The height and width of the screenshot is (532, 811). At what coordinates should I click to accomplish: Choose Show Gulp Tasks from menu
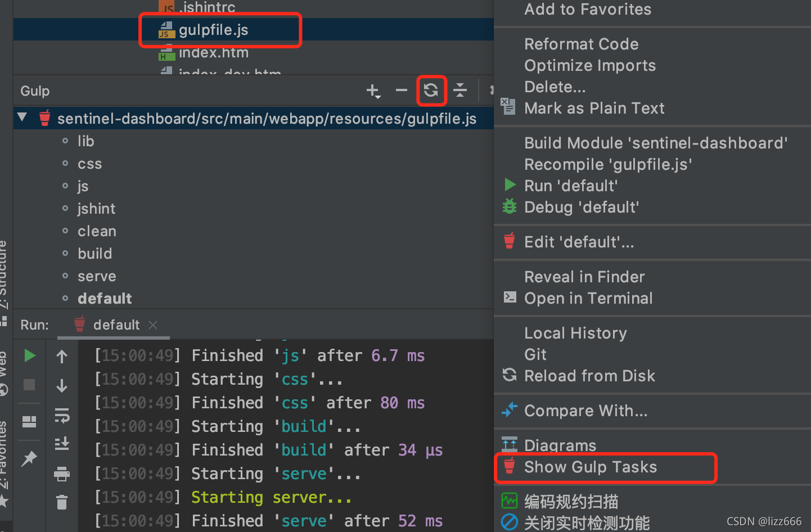click(x=590, y=467)
